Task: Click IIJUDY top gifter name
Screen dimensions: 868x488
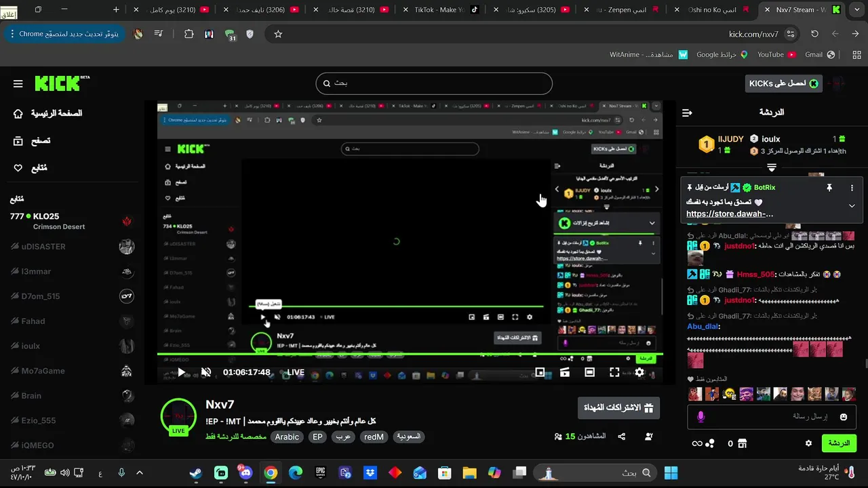Action: pyautogui.click(x=730, y=139)
